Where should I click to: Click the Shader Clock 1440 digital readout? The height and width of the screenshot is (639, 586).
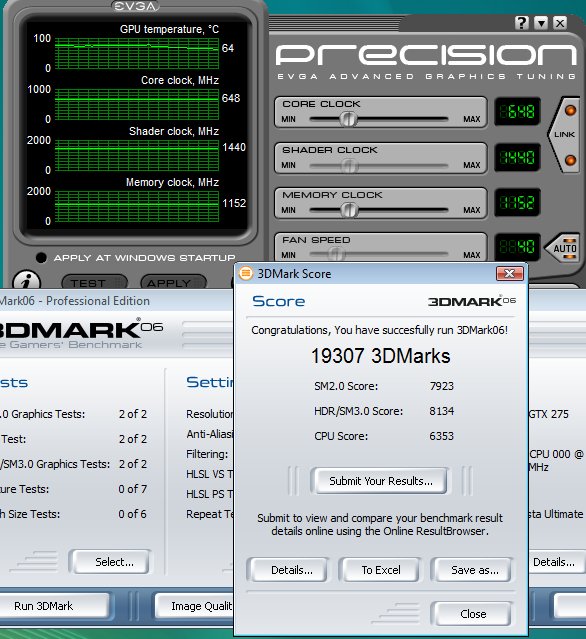[x=517, y=157]
